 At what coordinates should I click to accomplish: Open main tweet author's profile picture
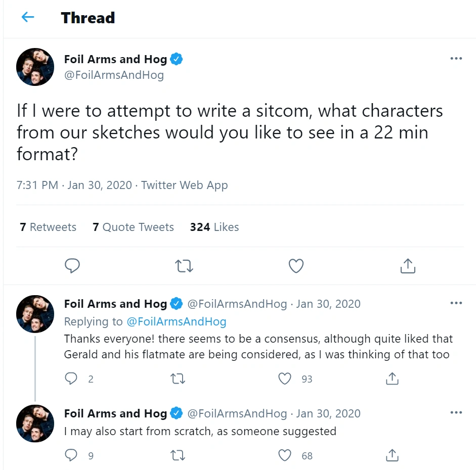tap(35, 67)
